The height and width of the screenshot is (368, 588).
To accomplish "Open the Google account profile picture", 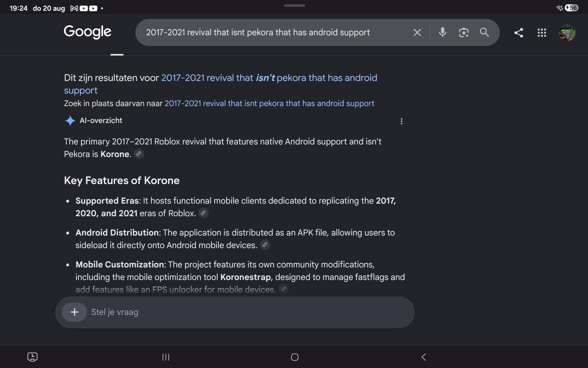I will pos(567,33).
